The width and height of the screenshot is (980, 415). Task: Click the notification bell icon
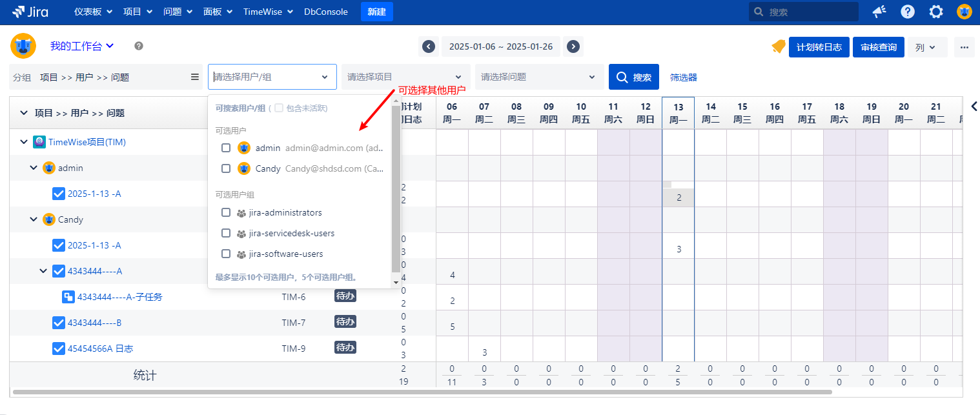coord(778,46)
